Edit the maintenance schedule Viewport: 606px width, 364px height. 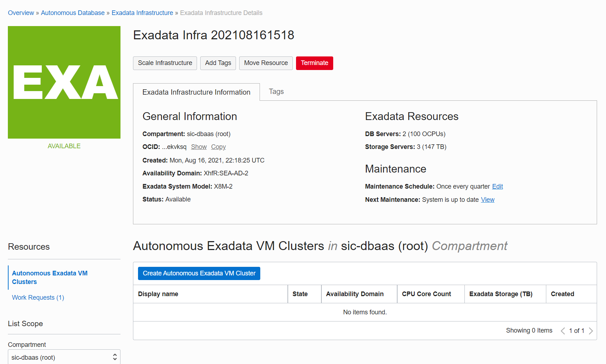(498, 186)
